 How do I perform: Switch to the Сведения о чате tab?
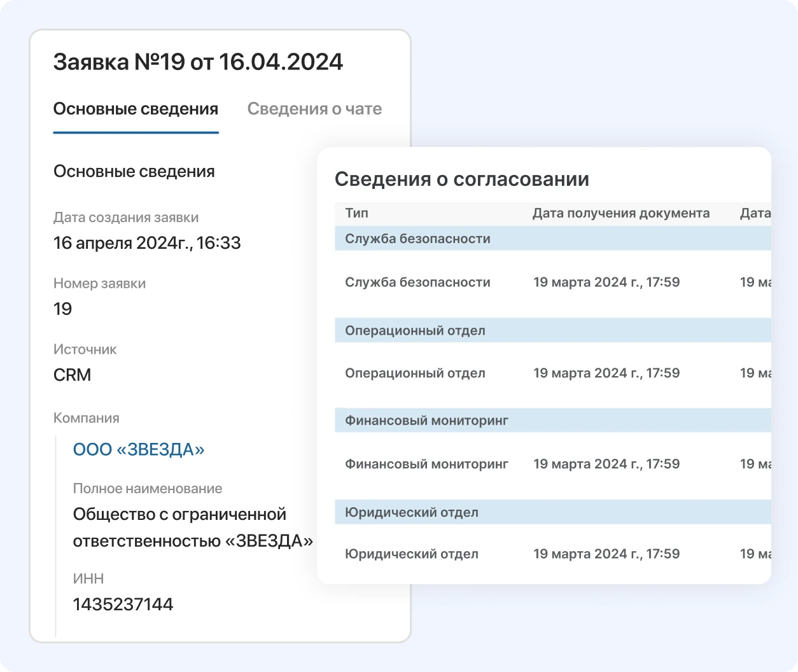(314, 109)
